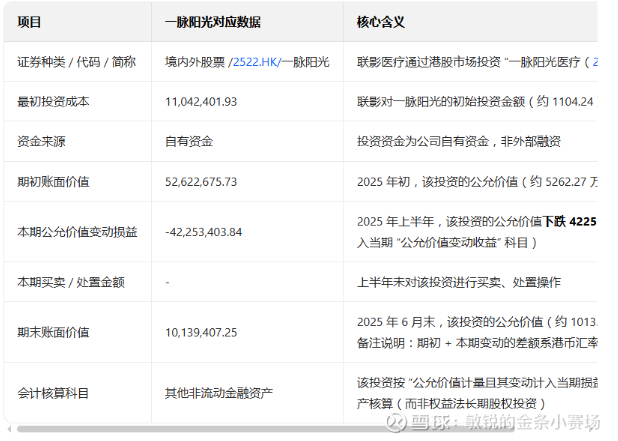Click the text starting '该投资按 “公允价值计量'
Screen dimensions: 618x441
477,383
